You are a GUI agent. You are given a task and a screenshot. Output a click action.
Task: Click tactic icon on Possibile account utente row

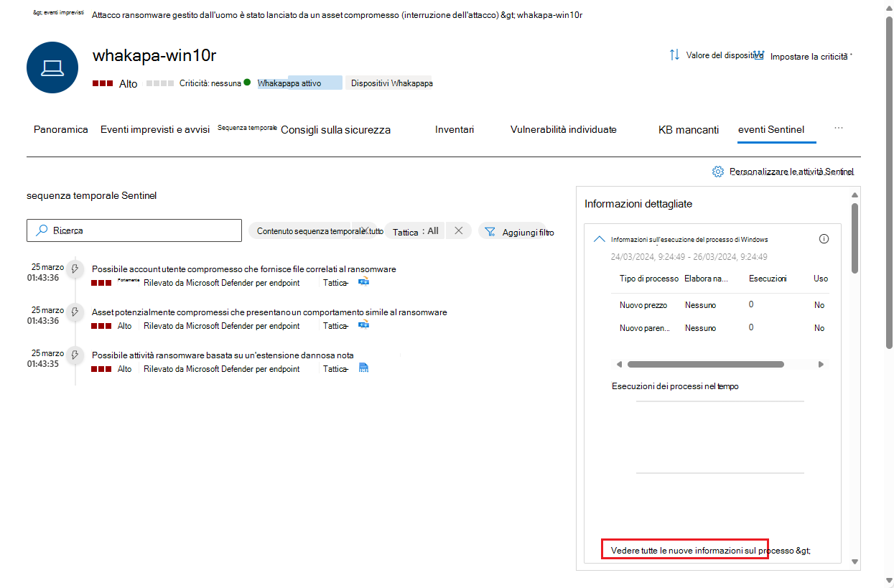tap(364, 282)
